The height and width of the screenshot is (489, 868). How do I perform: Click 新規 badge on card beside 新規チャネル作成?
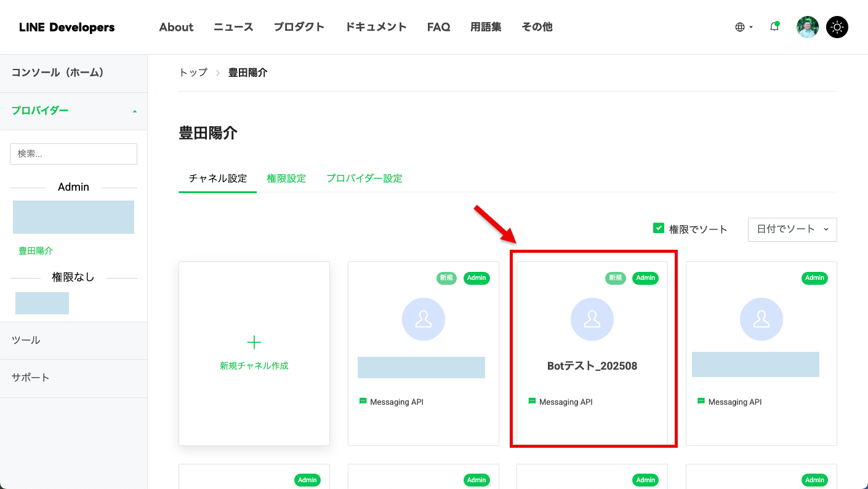click(x=447, y=278)
